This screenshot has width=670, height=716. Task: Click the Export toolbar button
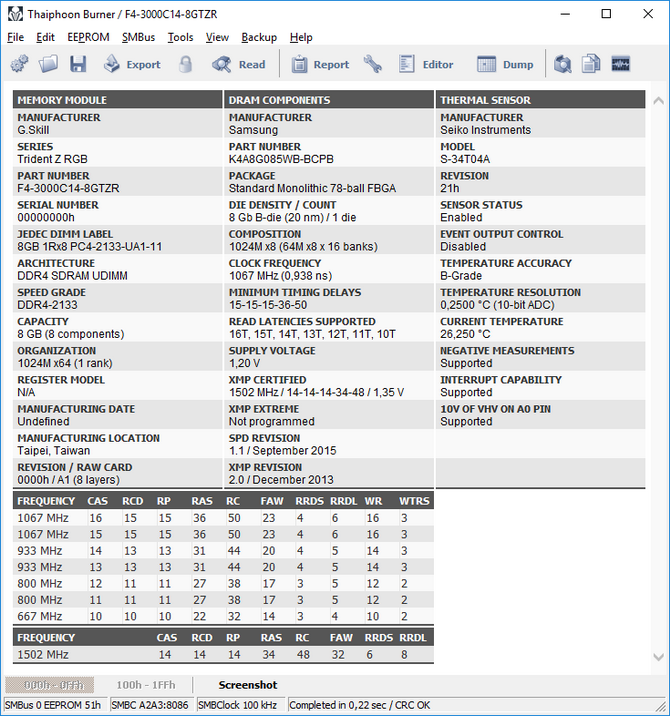132,64
